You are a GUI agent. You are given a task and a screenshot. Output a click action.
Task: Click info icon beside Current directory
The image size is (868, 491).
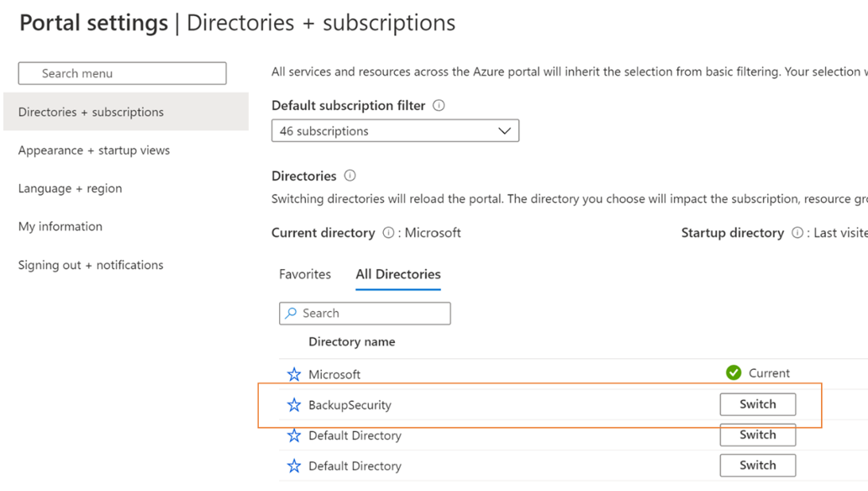pos(388,233)
